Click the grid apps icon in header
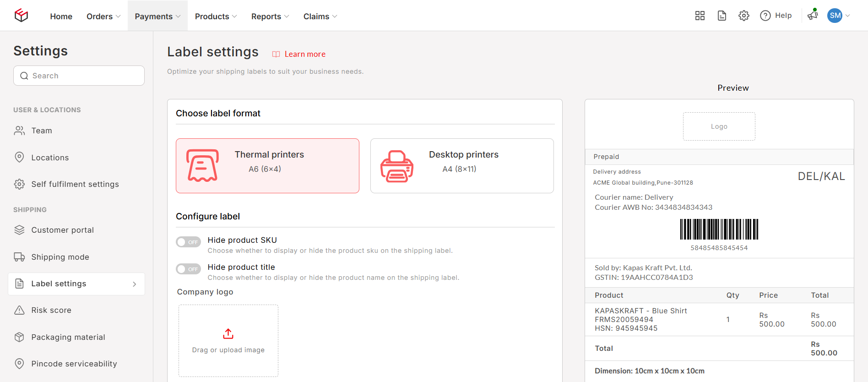 tap(700, 16)
